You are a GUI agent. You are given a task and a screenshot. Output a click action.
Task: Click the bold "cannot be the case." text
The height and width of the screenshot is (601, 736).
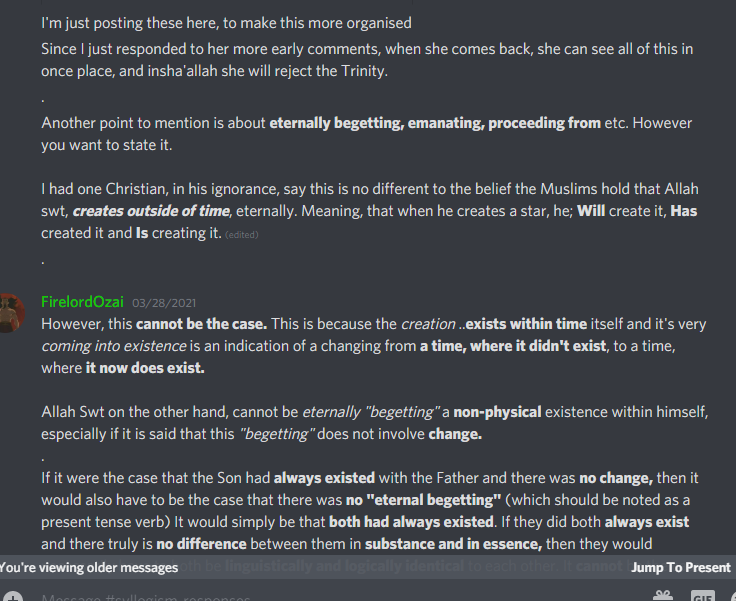pos(202,324)
